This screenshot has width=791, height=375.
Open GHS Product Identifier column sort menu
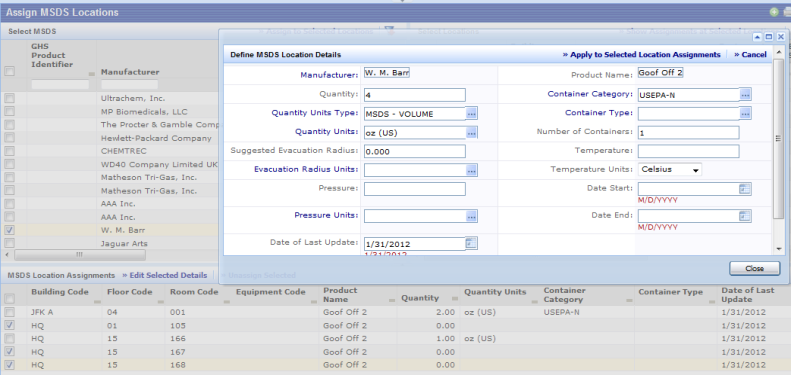tap(91, 74)
